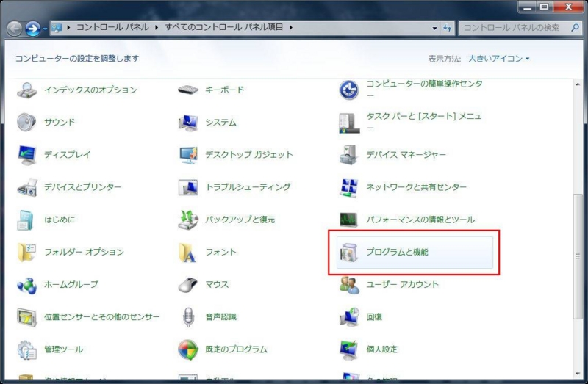Viewport: 588px width, 384px height.
Task: Open the 個人設定 text link
Action: coord(381,349)
